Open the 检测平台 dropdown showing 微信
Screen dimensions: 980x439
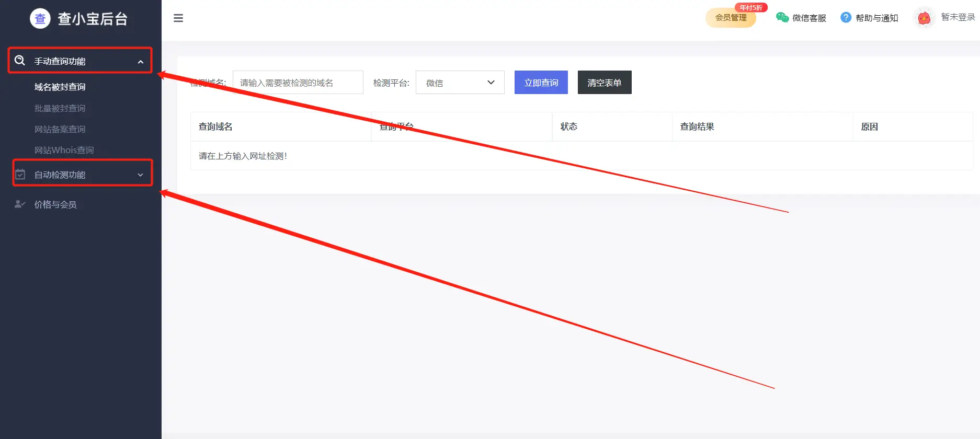(x=460, y=83)
